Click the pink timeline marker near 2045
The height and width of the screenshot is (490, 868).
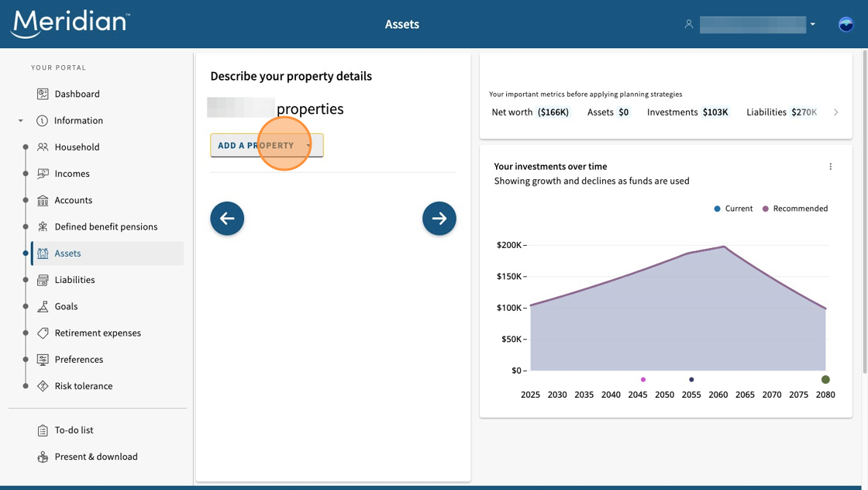643,380
